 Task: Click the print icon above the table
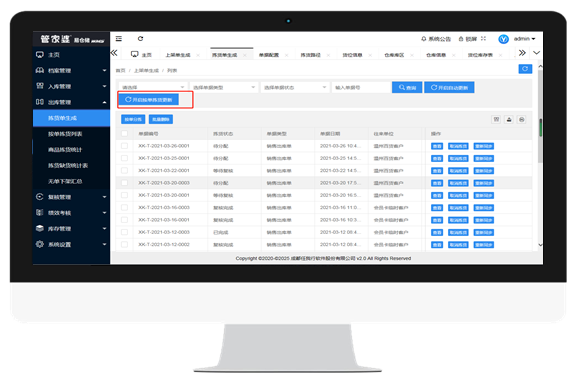pyautogui.click(x=521, y=119)
